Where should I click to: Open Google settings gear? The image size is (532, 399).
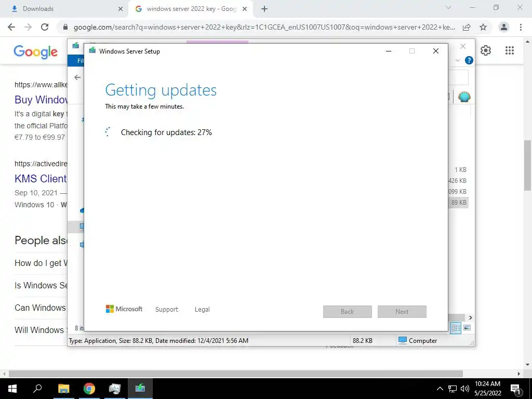click(x=486, y=50)
